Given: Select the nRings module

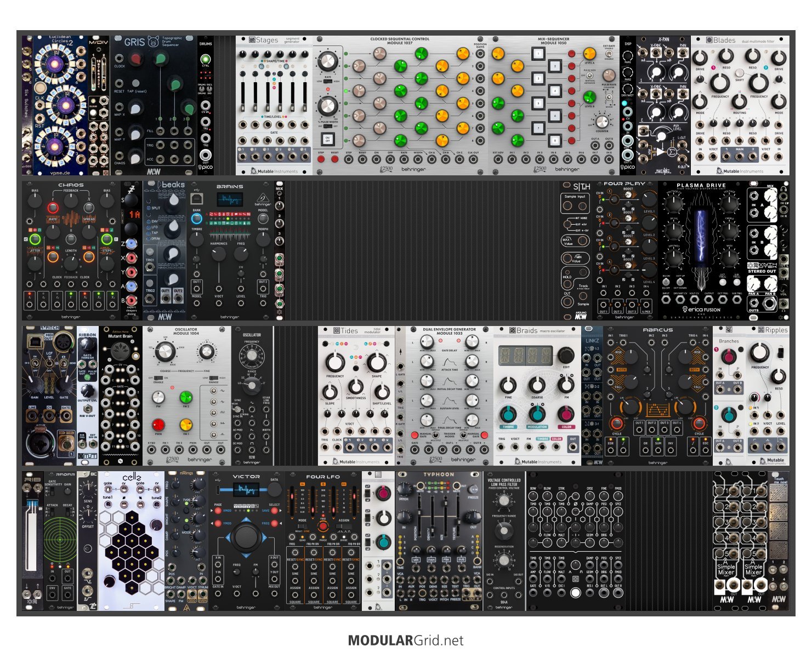Looking at the screenshot, I should [x=186, y=541].
